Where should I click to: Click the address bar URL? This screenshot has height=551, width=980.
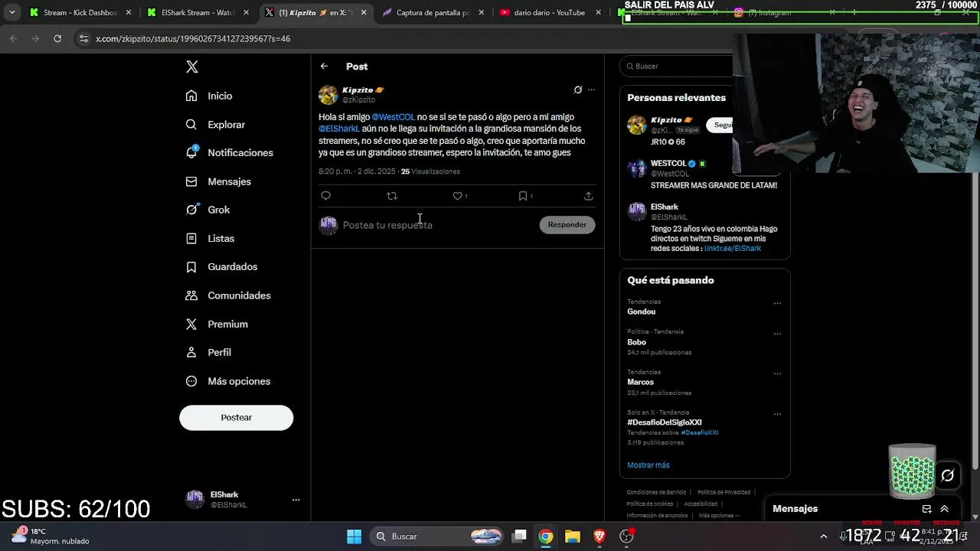tap(193, 38)
